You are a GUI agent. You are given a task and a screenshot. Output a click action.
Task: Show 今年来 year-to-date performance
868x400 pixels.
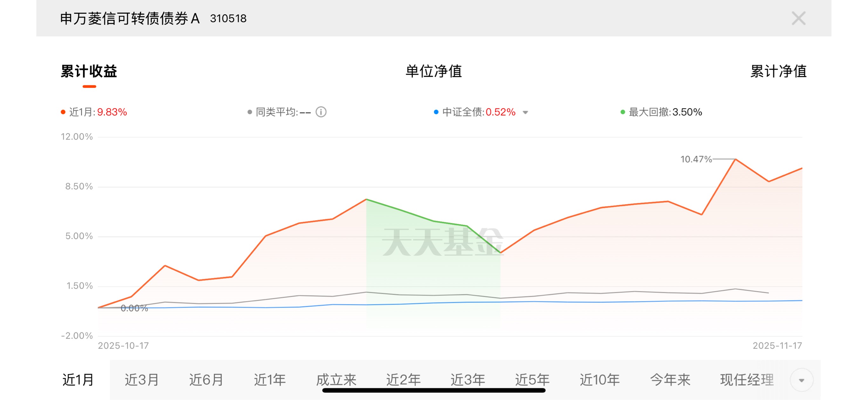(x=670, y=380)
